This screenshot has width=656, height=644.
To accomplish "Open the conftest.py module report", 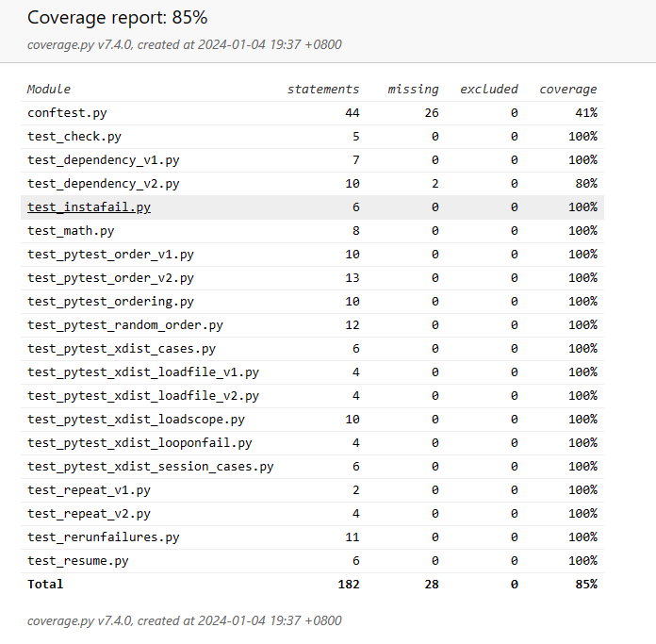I will pyautogui.click(x=67, y=112).
